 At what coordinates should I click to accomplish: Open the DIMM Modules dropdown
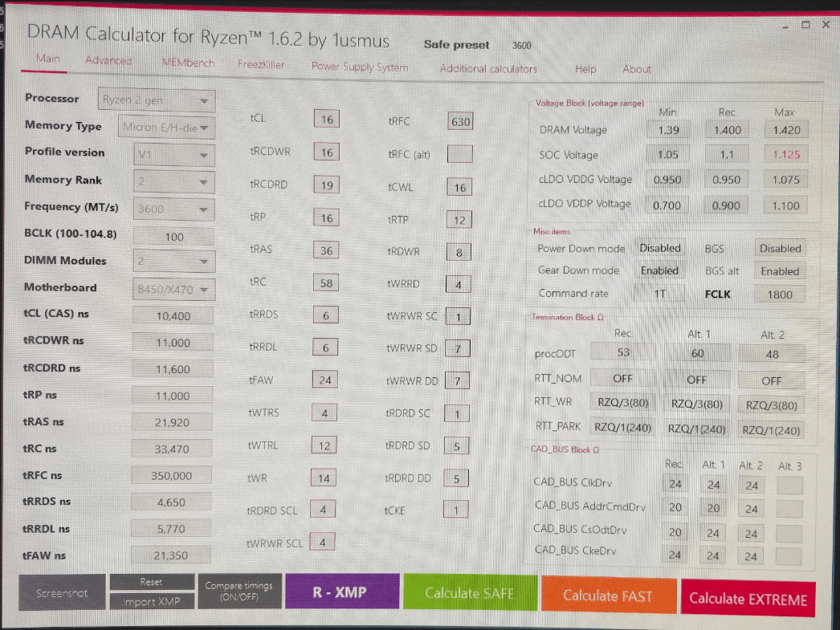pyautogui.click(x=174, y=261)
